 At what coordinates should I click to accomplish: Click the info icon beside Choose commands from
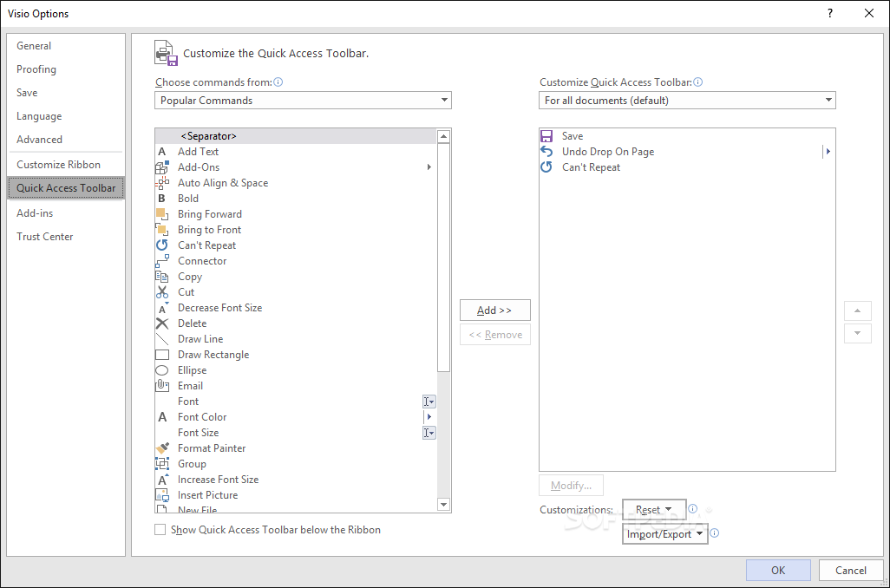(278, 82)
